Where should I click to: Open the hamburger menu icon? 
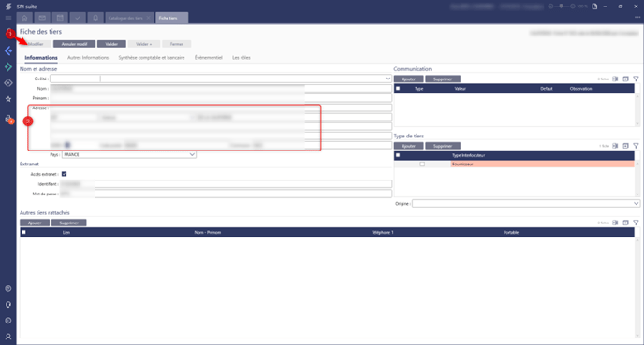tap(8, 18)
